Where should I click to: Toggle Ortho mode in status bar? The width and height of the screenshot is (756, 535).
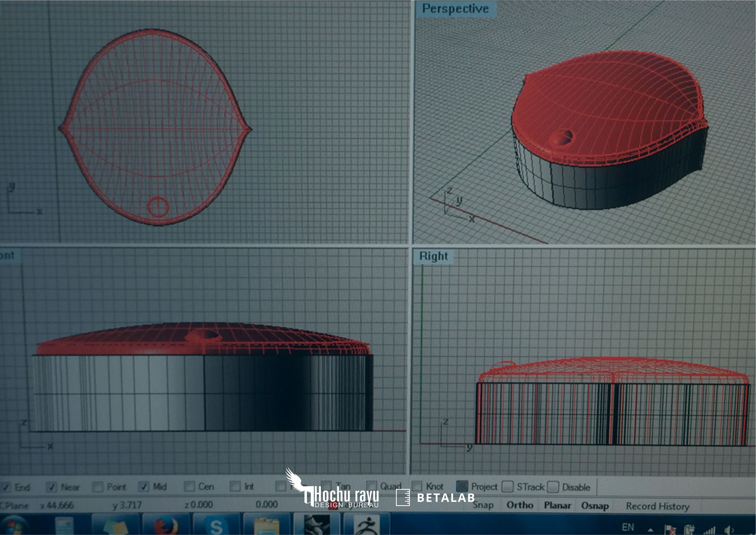(x=519, y=505)
